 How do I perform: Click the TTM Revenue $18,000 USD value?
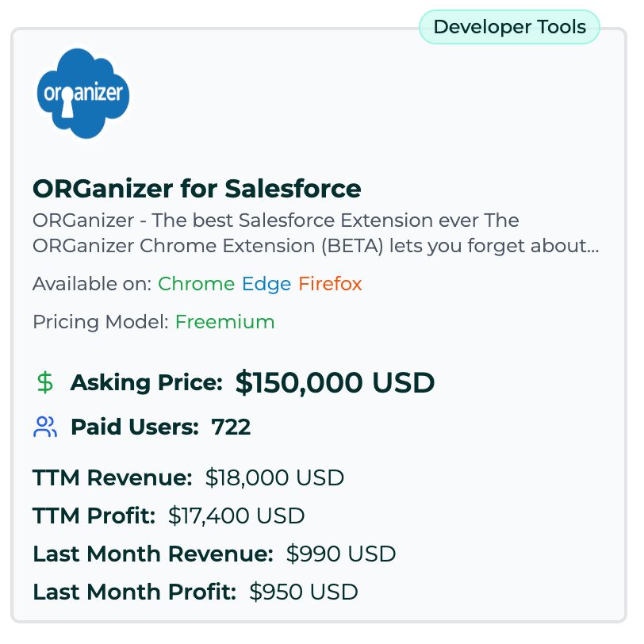tap(274, 477)
